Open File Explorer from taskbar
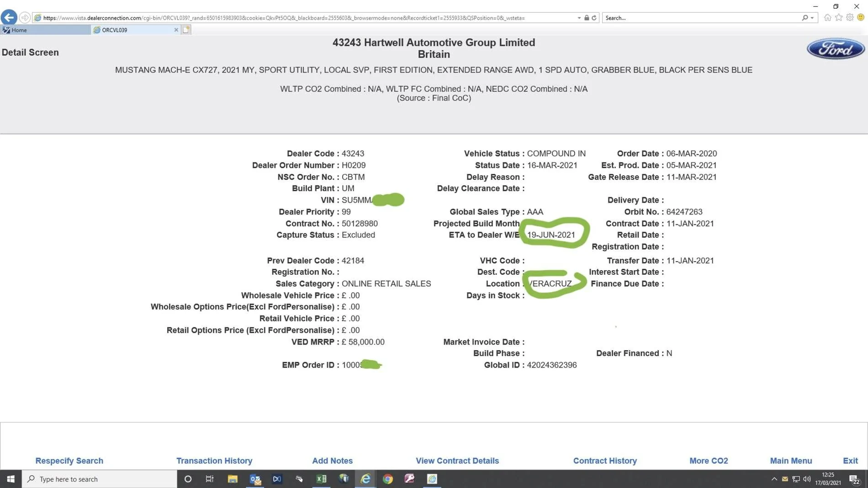The width and height of the screenshot is (868, 488). pos(233,479)
